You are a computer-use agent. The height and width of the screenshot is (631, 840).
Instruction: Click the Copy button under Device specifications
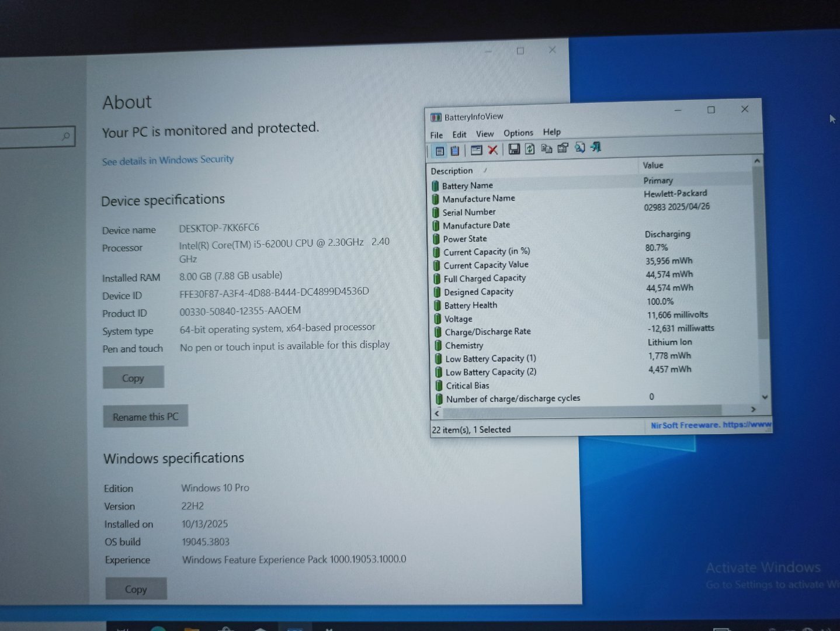(x=133, y=378)
